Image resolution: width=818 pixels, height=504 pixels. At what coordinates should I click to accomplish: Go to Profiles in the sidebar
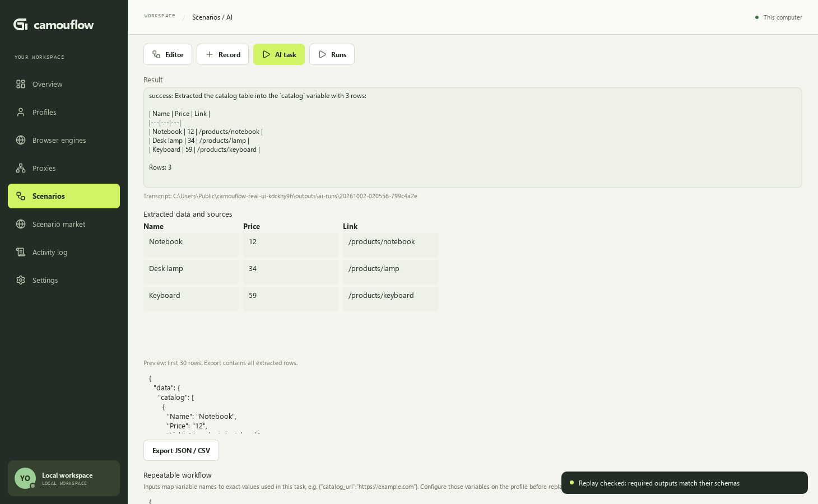click(44, 113)
